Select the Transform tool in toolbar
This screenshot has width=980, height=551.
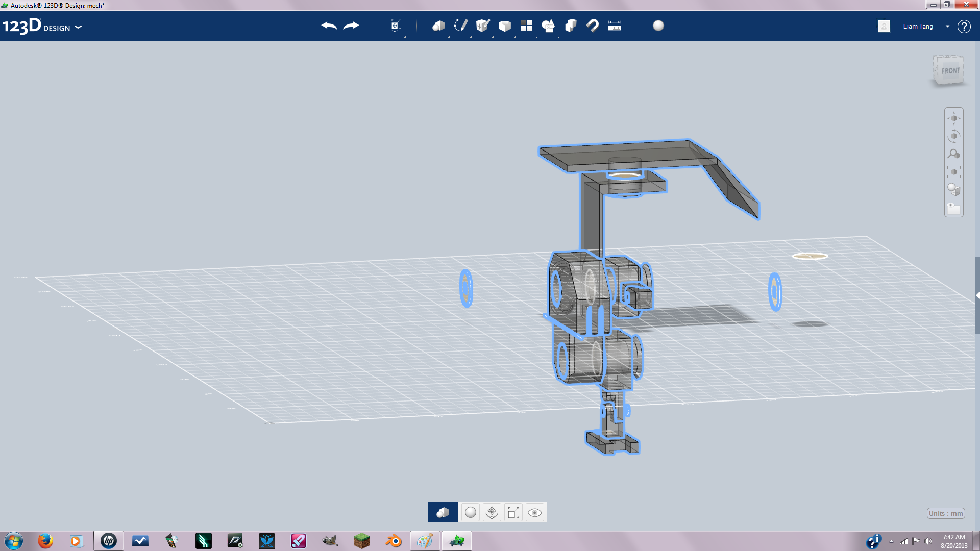coord(396,26)
